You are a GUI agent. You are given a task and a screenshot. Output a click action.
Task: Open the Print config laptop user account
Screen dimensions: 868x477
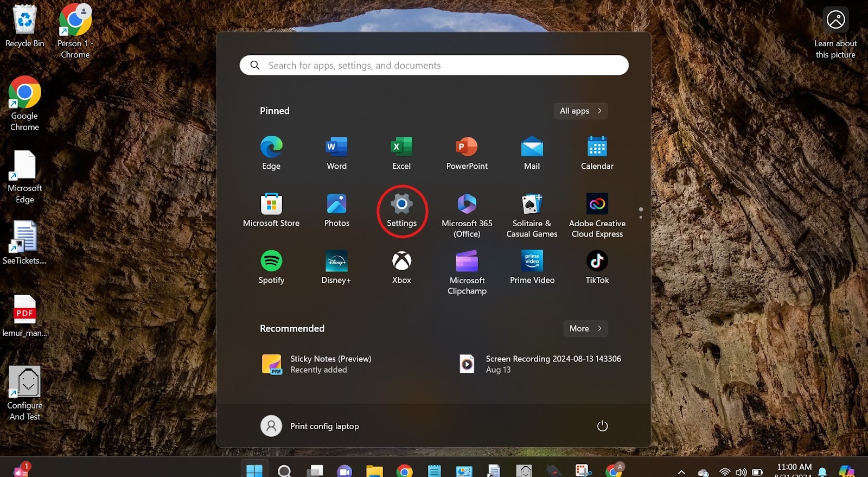(x=310, y=426)
